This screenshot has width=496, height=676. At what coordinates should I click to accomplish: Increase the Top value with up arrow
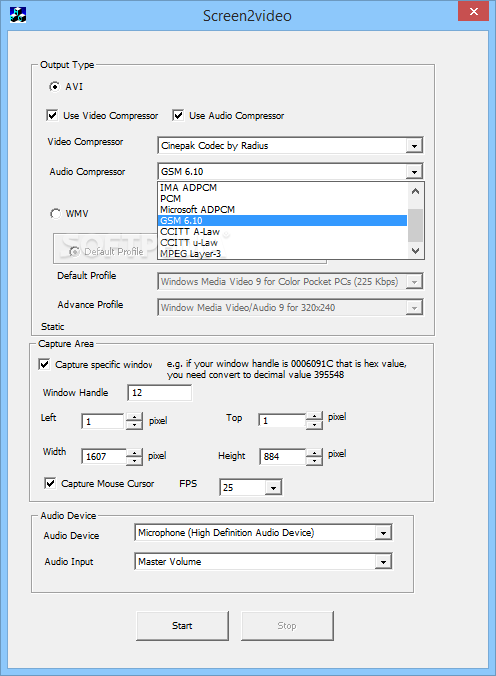point(314,416)
